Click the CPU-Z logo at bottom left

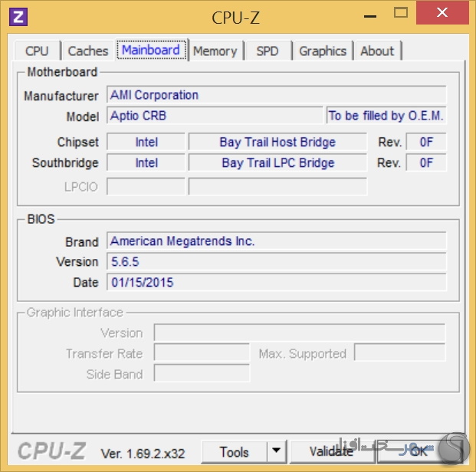52,451
